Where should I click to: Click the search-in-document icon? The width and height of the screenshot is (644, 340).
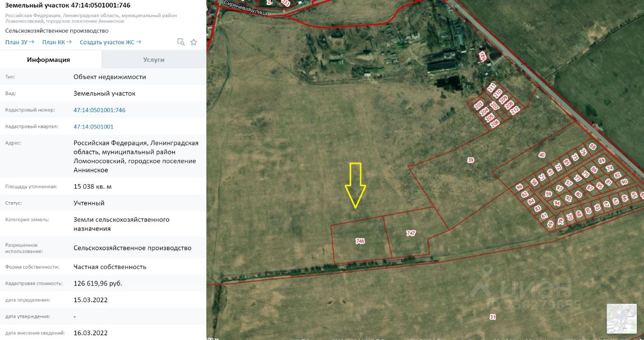tap(181, 42)
